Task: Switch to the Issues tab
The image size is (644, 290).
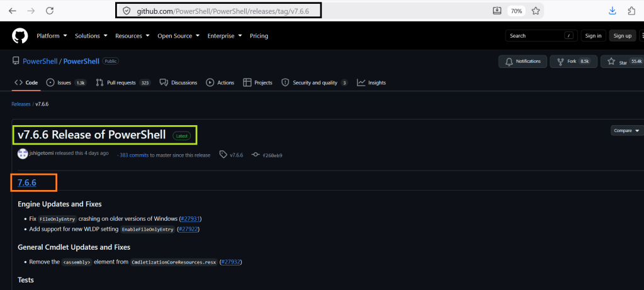Action: pyautogui.click(x=65, y=82)
